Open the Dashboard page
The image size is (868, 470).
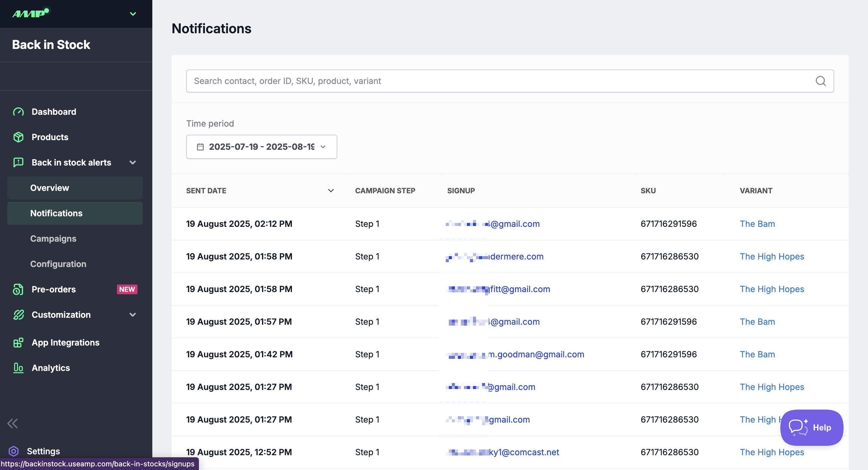coord(54,112)
